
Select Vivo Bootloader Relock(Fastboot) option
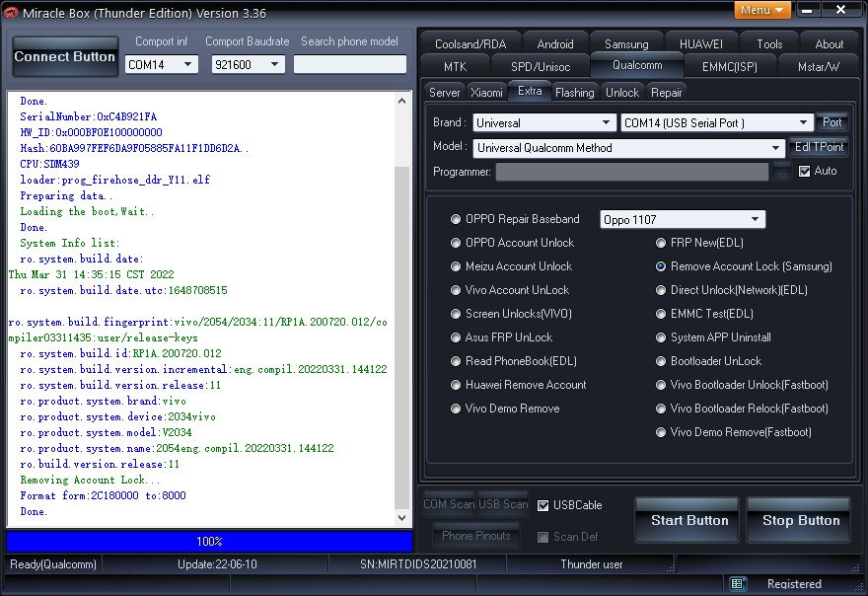point(661,409)
